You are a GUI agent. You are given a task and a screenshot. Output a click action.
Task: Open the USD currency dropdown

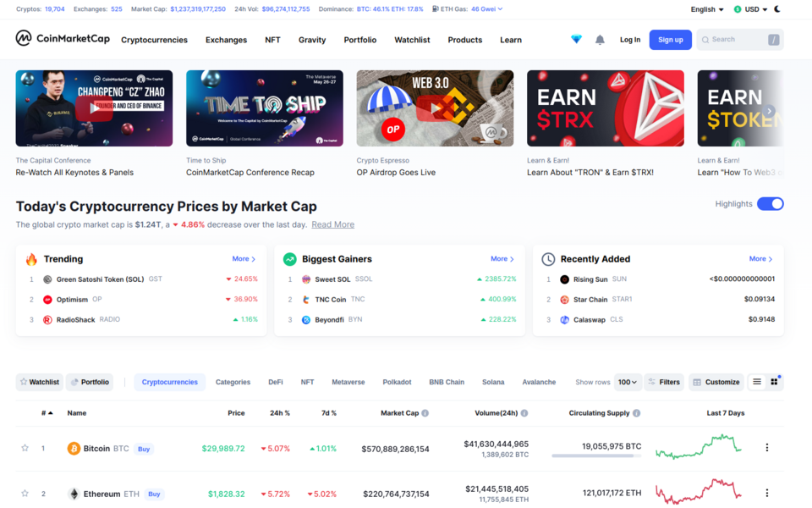pyautogui.click(x=750, y=9)
